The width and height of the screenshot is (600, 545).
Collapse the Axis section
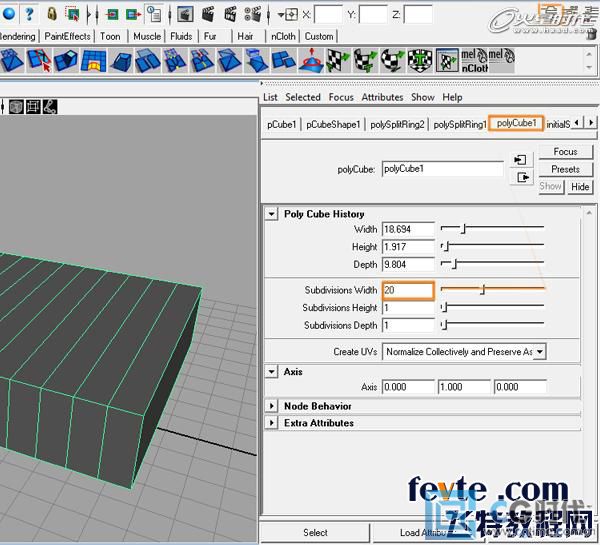[x=271, y=371]
